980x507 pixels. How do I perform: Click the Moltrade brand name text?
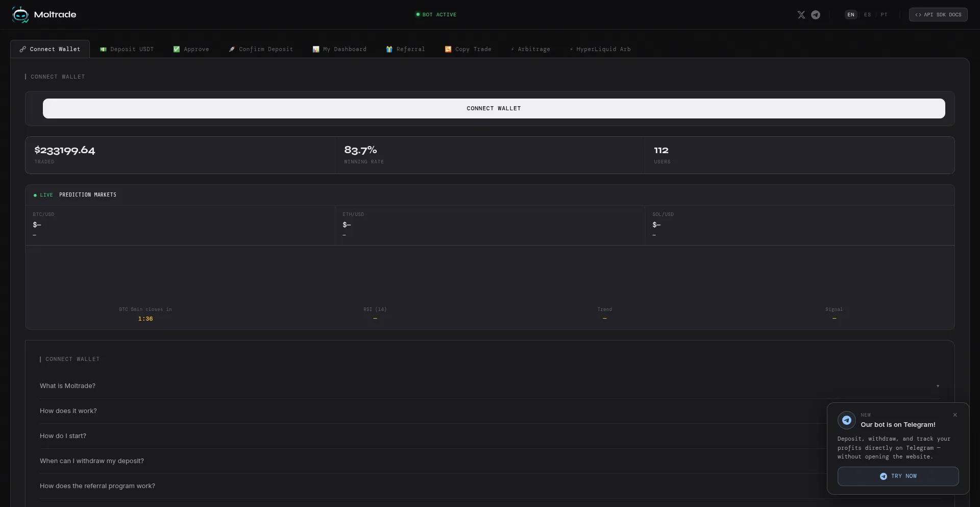pyautogui.click(x=55, y=15)
